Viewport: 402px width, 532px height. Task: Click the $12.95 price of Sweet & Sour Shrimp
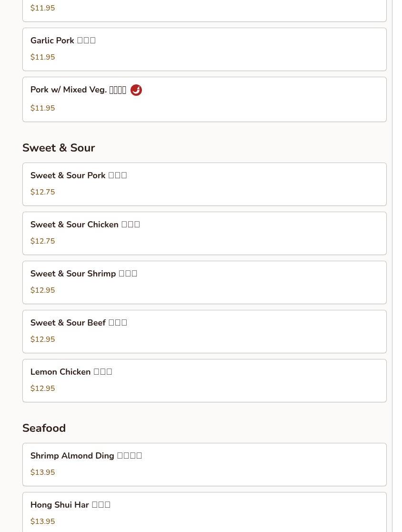(x=43, y=290)
